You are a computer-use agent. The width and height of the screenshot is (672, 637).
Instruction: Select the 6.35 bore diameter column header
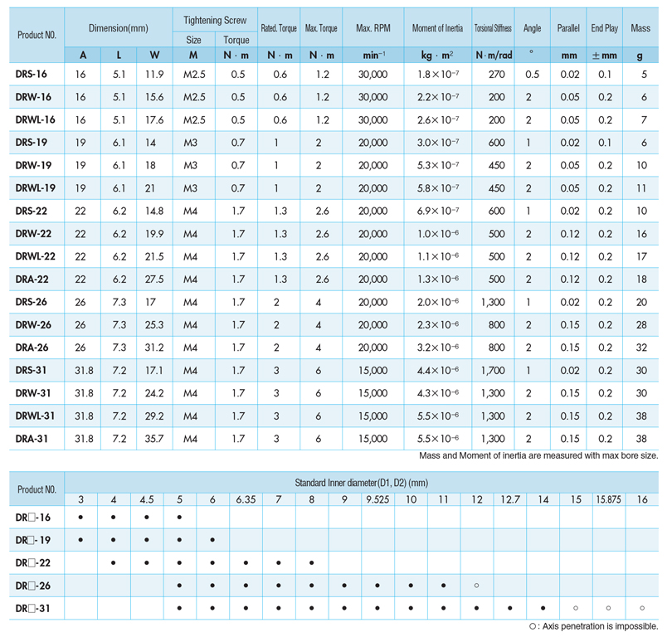[x=246, y=499]
